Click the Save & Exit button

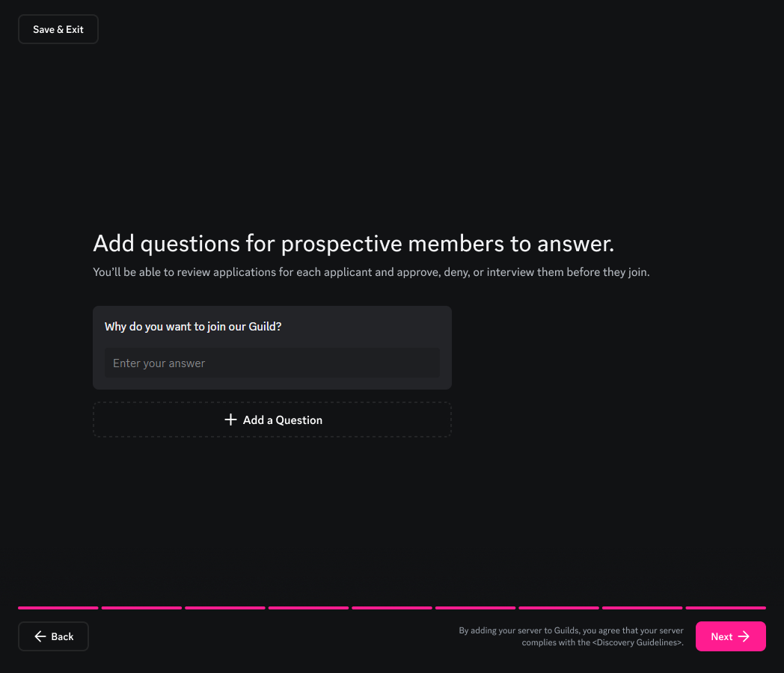pyautogui.click(x=58, y=29)
